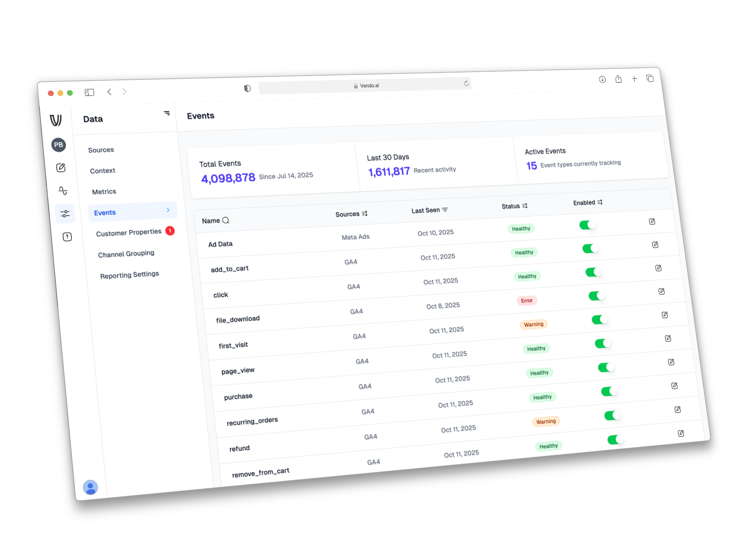The height and width of the screenshot is (560, 747).
Task: Collapse the Data panel menu icon
Action: pos(167,113)
